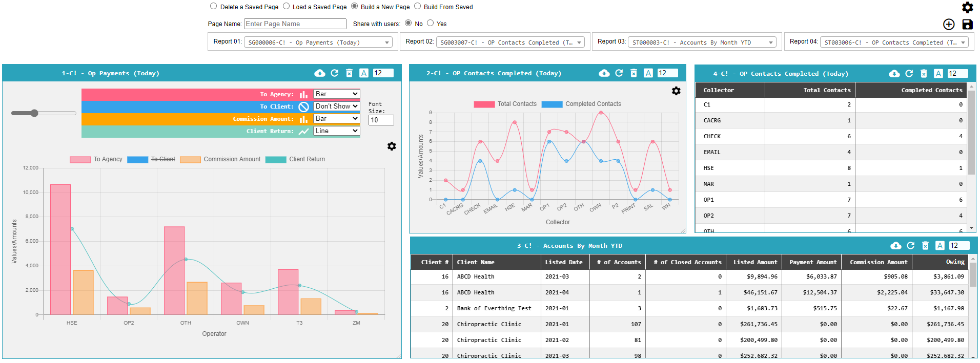Click the font icon in 2-C! panel header

point(648,73)
